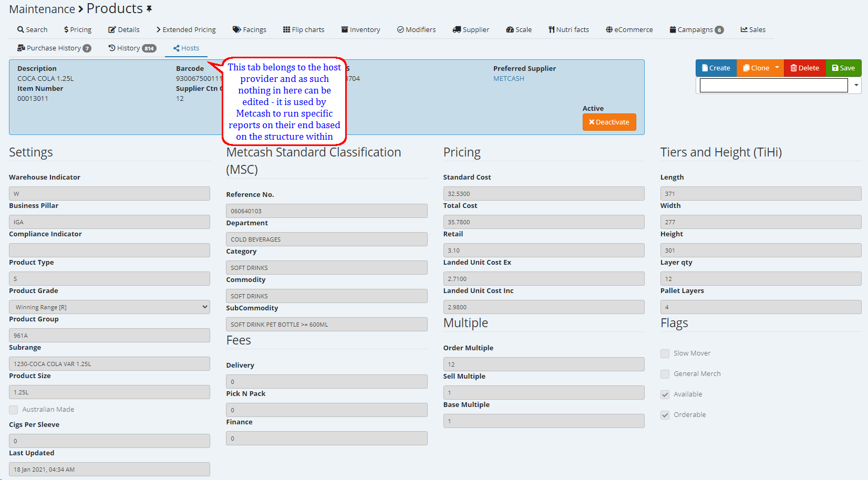The height and width of the screenshot is (480, 868).
Task: Click the Warehouse Indicator field
Action: [109, 194]
